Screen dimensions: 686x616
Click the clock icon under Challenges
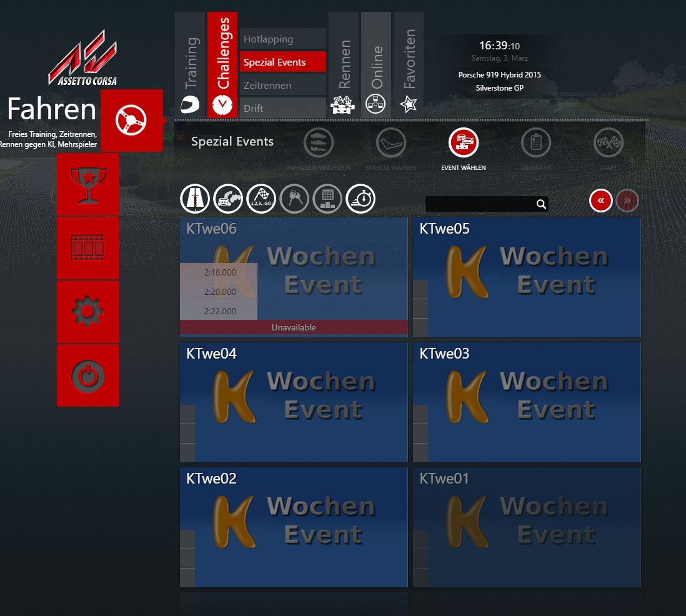coord(222,105)
